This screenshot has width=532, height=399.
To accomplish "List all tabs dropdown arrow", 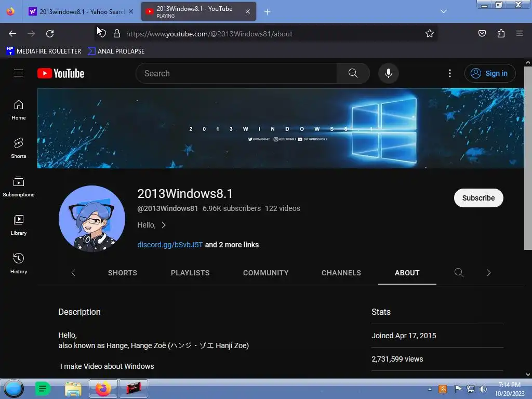I will point(444,11).
